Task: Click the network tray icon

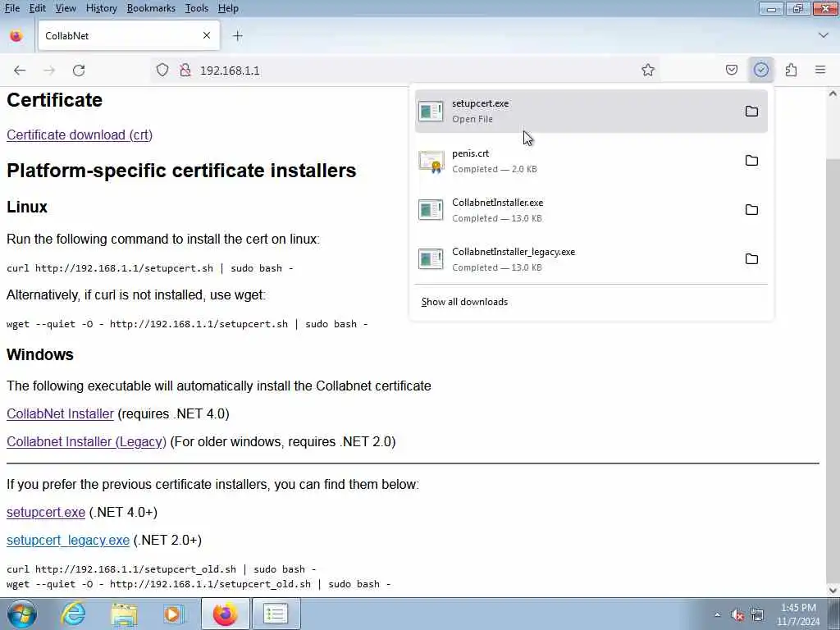Action: (x=757, y=614)
